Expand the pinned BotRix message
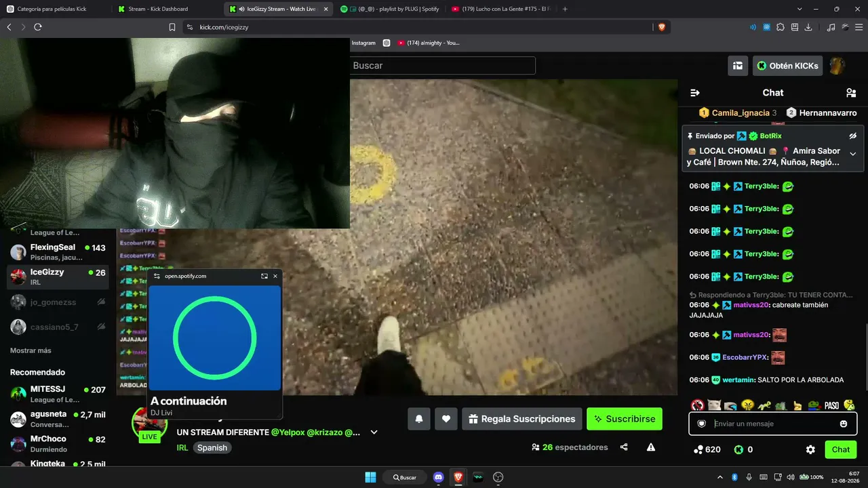Image resolution: width=868 pixels, height=488 pixels. tap(853, 154)
